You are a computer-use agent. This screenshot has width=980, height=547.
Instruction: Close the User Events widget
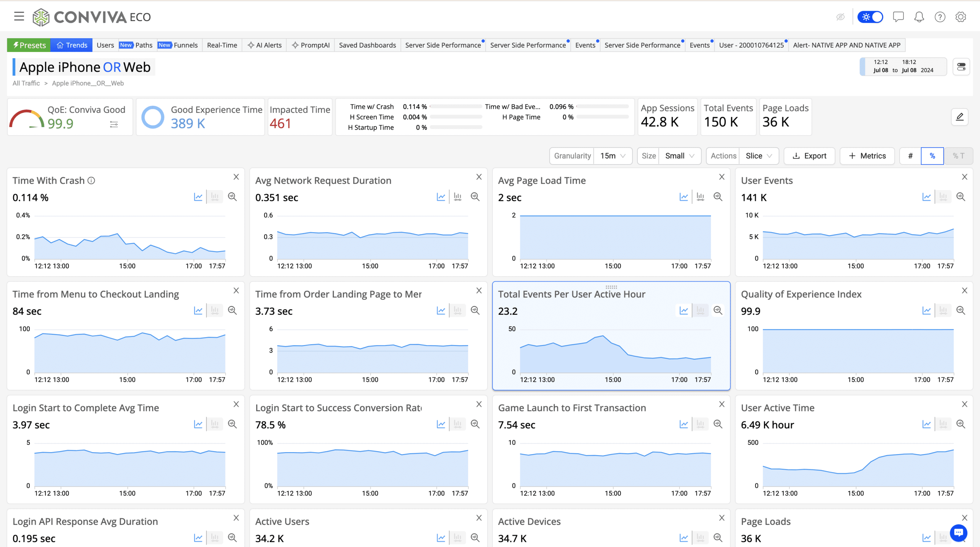pyautogui.click(x=965, y=177)
